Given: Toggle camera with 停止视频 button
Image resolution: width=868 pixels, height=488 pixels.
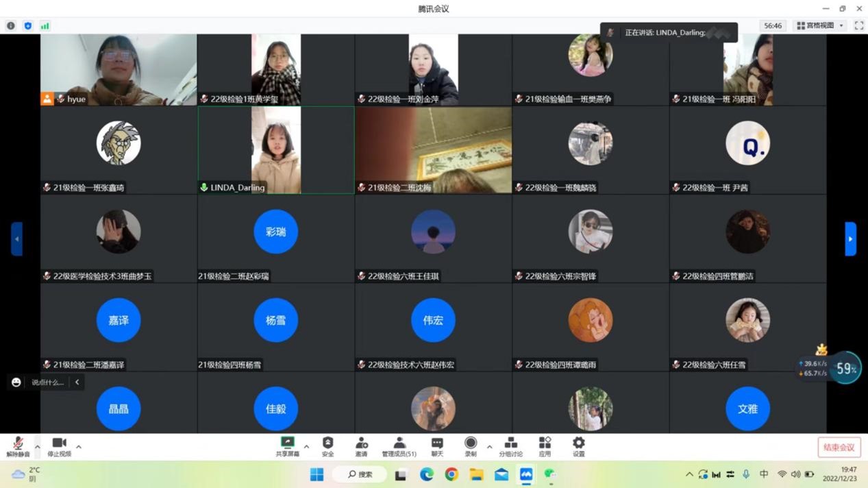Looking at the screenshot, I should (59, 446).
